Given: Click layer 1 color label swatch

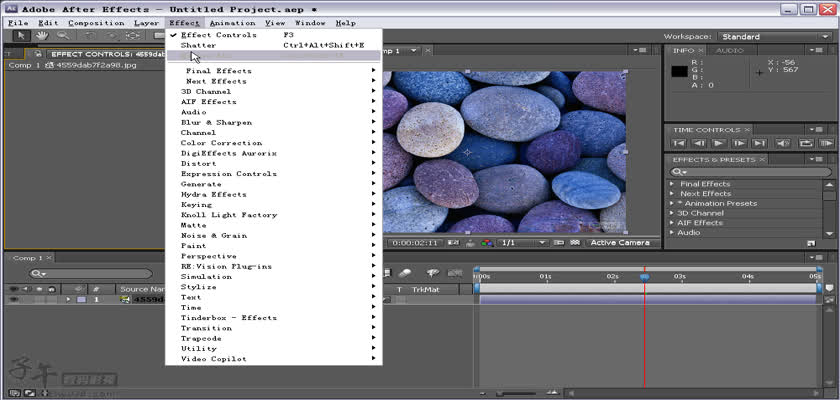Looking at the screenshot, I should pyautogui.click(x=81, y=300).
